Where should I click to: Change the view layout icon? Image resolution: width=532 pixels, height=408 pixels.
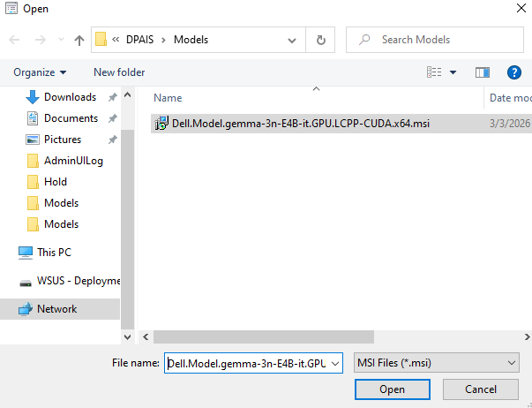434,72
